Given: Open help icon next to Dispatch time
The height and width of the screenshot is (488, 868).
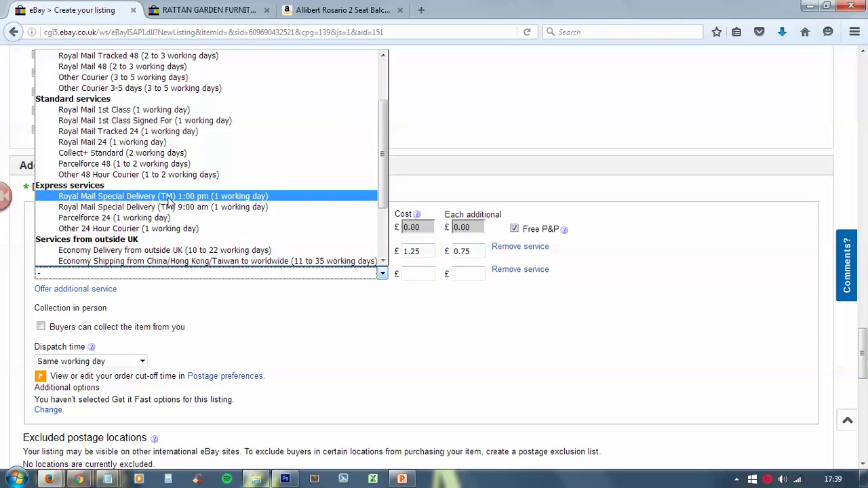Looking at the screenshot, I should point(92,347).
